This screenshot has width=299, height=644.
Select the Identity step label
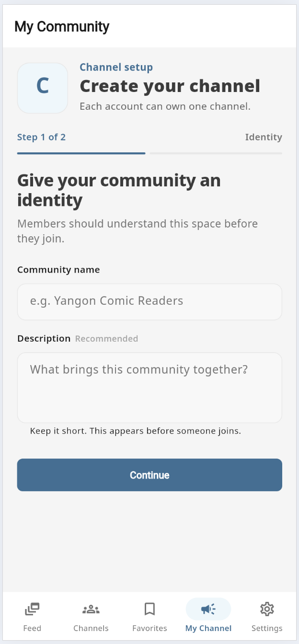[264, 137]
